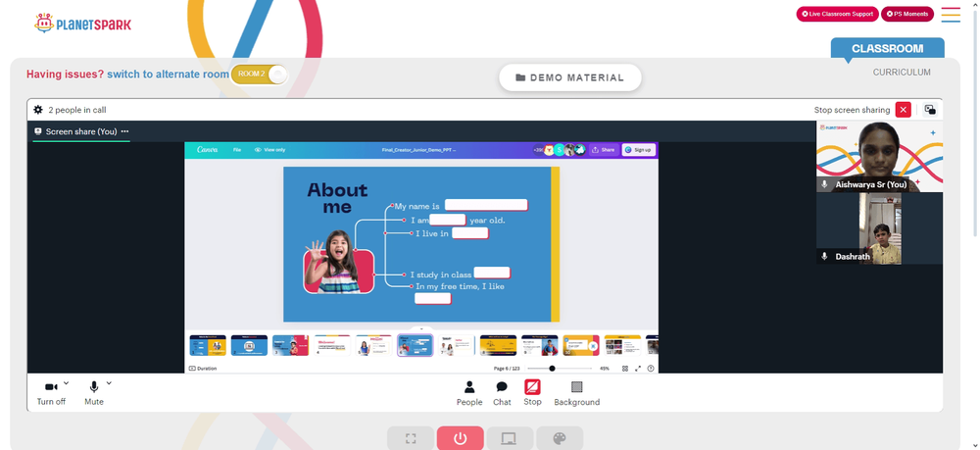
Task: Click the microphone Mute icon
Action: pos(94,387)
